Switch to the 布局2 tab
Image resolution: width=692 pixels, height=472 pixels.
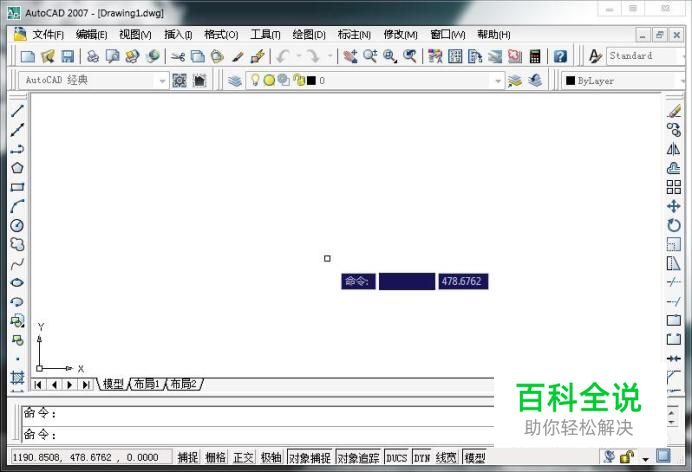coord(183,384)
